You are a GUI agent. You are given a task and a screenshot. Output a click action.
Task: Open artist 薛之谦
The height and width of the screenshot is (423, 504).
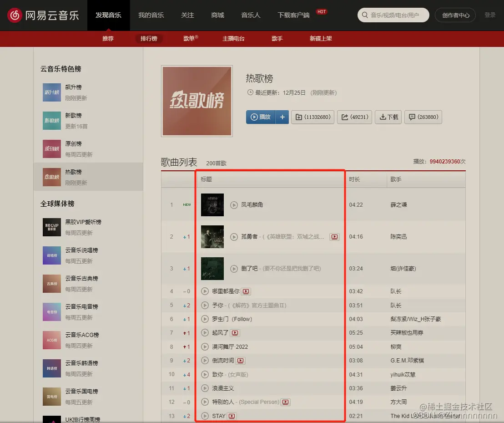(x=398, y=205)
